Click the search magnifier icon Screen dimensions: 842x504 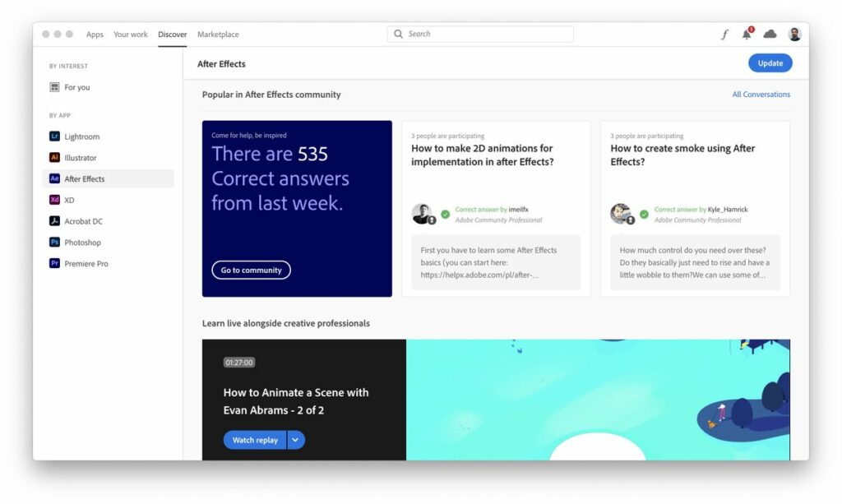click(x=398, y=34)
